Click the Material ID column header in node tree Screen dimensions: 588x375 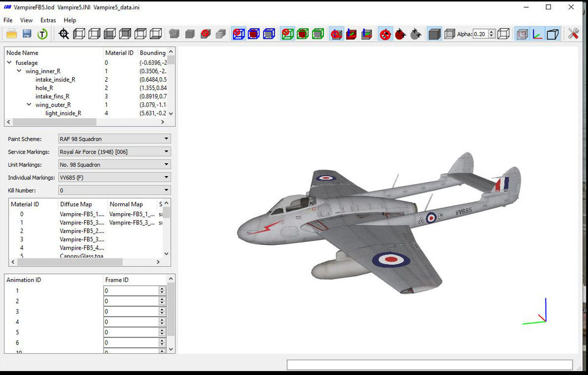tap(119, 53)
